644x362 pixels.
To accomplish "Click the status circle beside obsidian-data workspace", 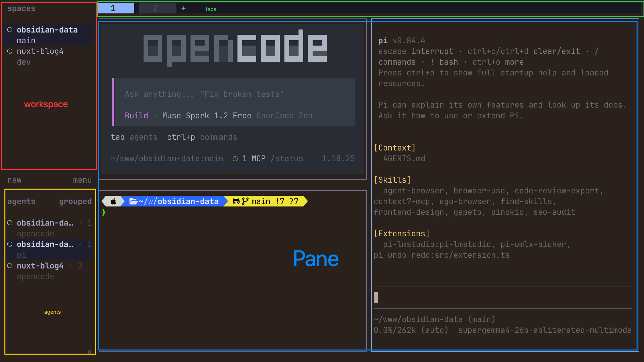I will (x=10, y=30).
